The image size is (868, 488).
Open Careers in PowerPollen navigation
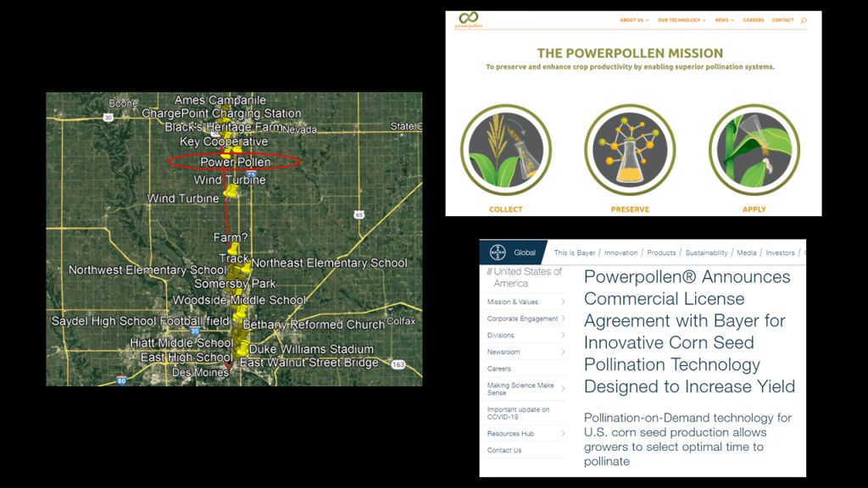coord(754,20)
